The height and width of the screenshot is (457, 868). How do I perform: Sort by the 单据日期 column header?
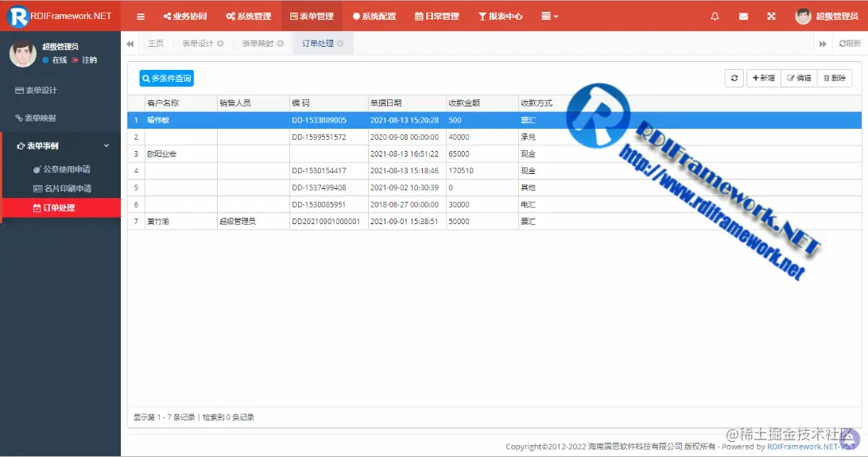(x=407, y=103)
